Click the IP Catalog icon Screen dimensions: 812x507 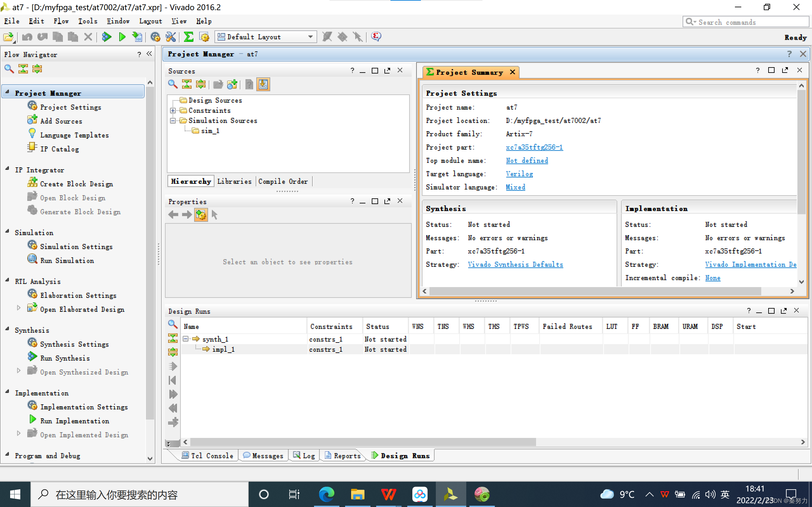point(32,148)
